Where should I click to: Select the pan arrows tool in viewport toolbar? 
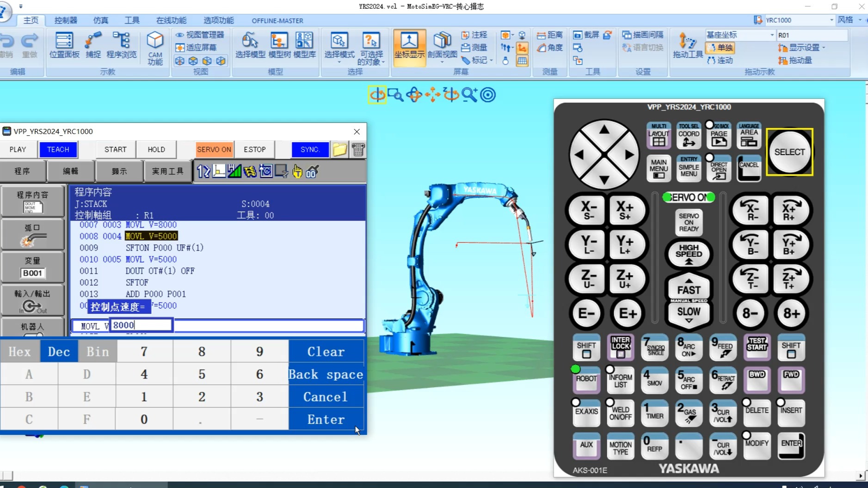(432, 95)
